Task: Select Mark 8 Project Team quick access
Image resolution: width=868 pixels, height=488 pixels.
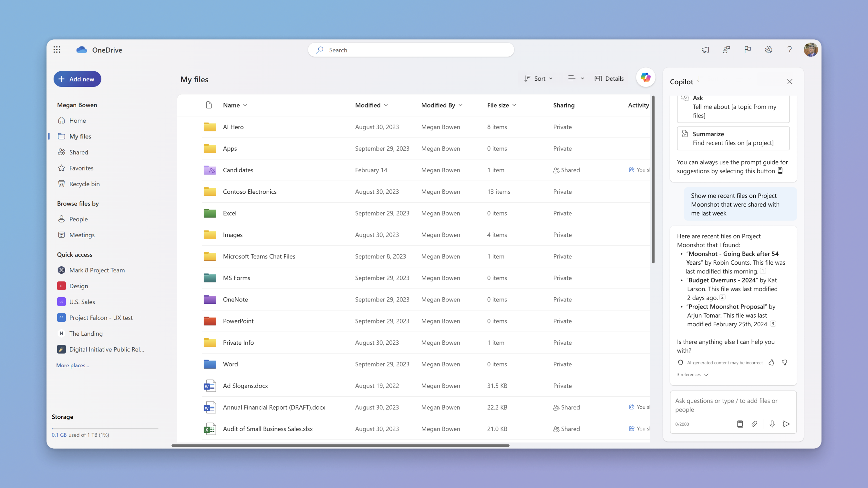Action: tap(97, 270)
